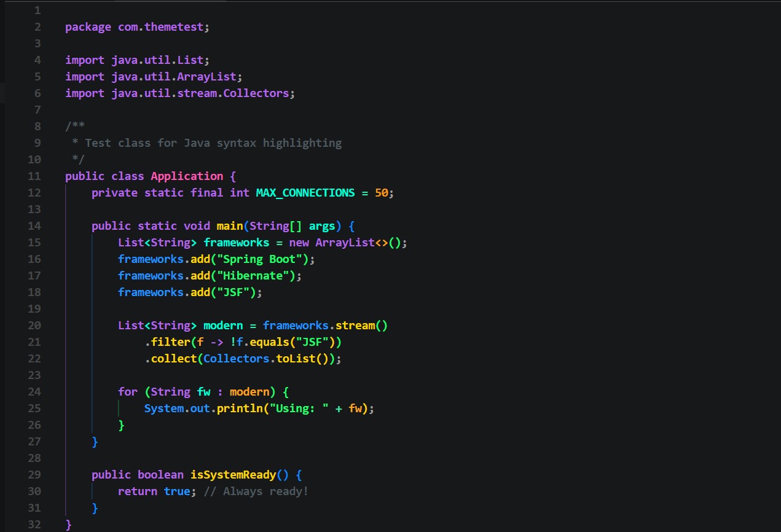This screenshot has width=781, height=532.
Task: Click 'System' on line 25
Action: [164, 409]
